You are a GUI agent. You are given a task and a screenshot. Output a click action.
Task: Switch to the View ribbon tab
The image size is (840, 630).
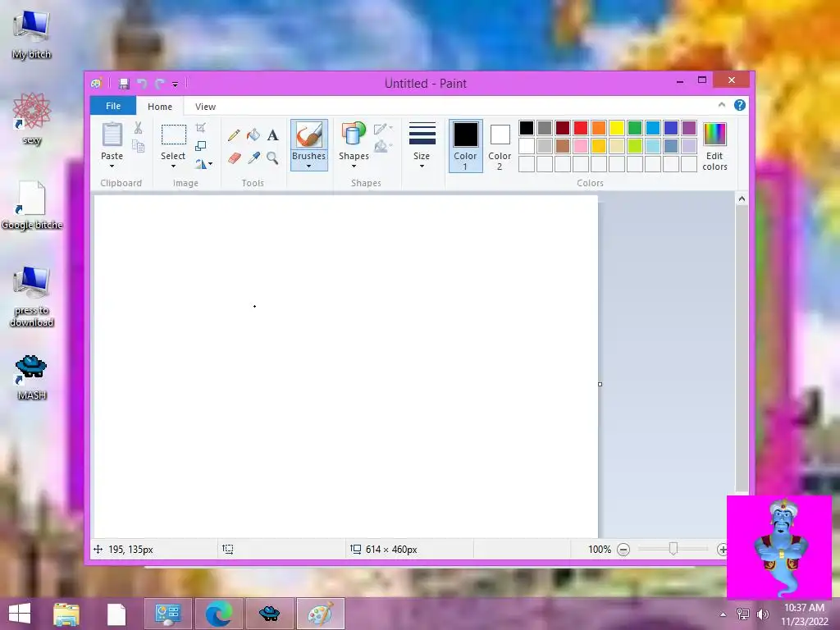pyautogui.click(x=205, y=106)
